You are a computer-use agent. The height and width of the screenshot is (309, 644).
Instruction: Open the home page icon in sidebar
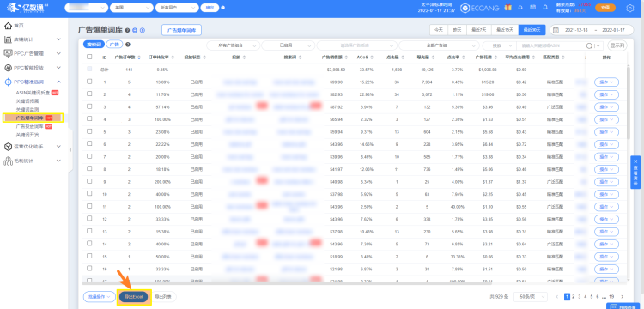coord(8,27)
